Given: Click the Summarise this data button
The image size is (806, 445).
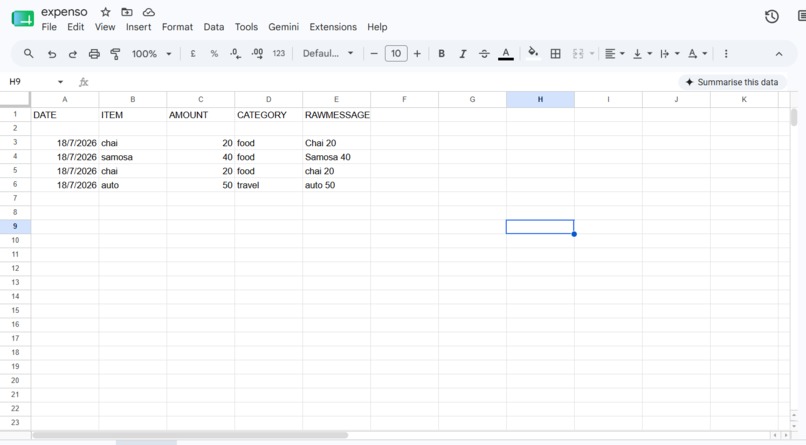Looking at the screenshot, I should pyautogui.click(x=732, y=82).
